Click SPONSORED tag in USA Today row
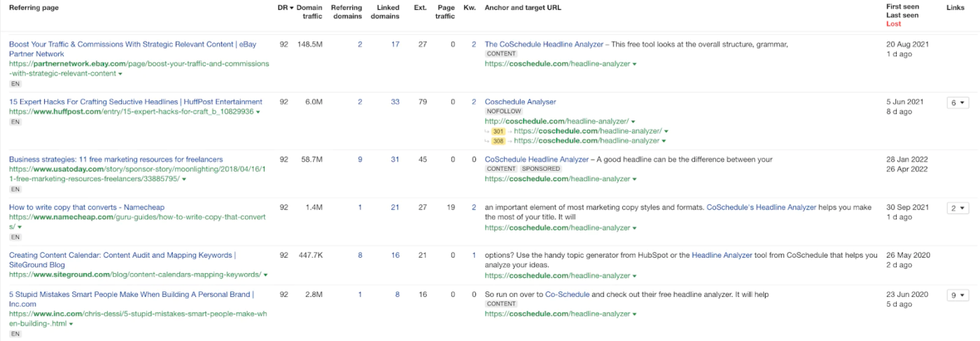This screenshot has height=341, width=980. (541, 169)
